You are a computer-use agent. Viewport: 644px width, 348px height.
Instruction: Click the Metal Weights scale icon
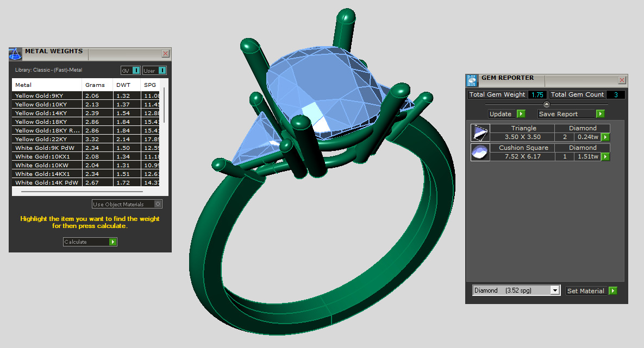[15, 54]
